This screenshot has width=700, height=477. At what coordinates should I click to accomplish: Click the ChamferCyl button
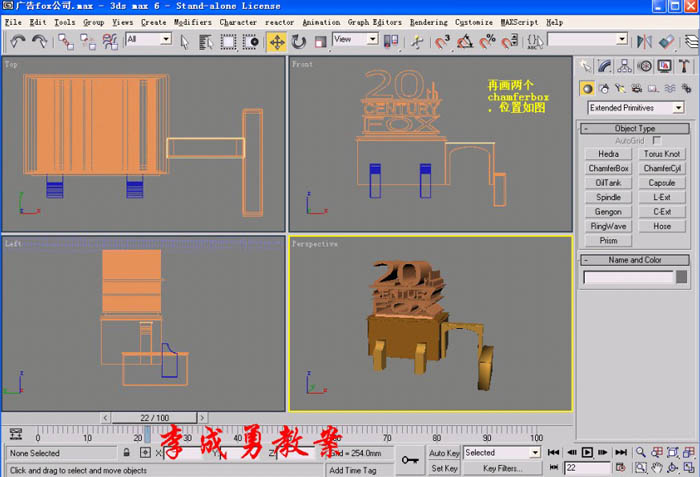tap(662, 168)
